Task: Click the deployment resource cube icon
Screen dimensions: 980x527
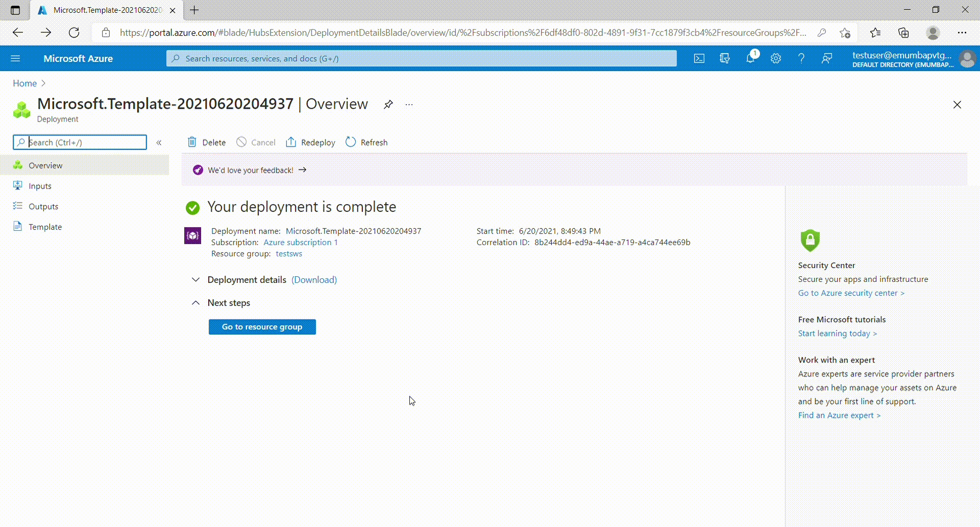Action: [x=192, y=235]
